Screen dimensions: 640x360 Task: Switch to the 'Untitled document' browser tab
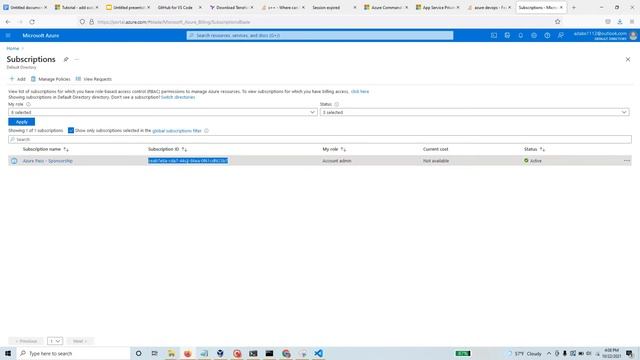25,8
